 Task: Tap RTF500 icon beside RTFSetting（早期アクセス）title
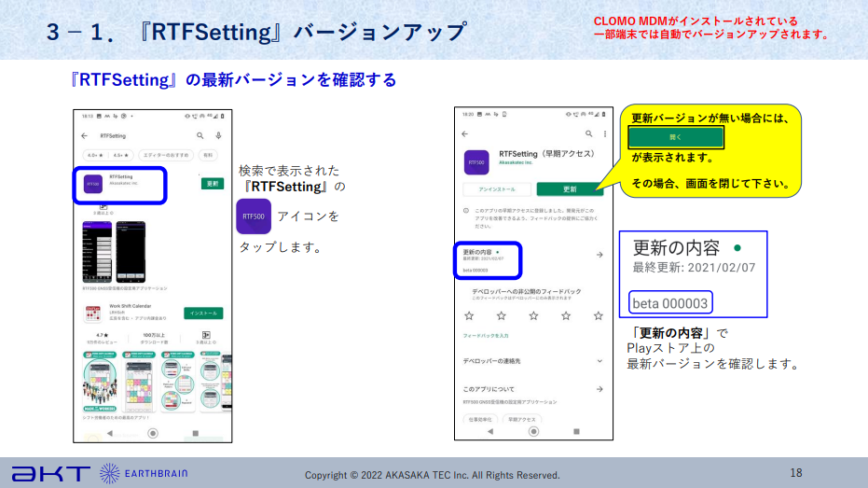point(476,162)
